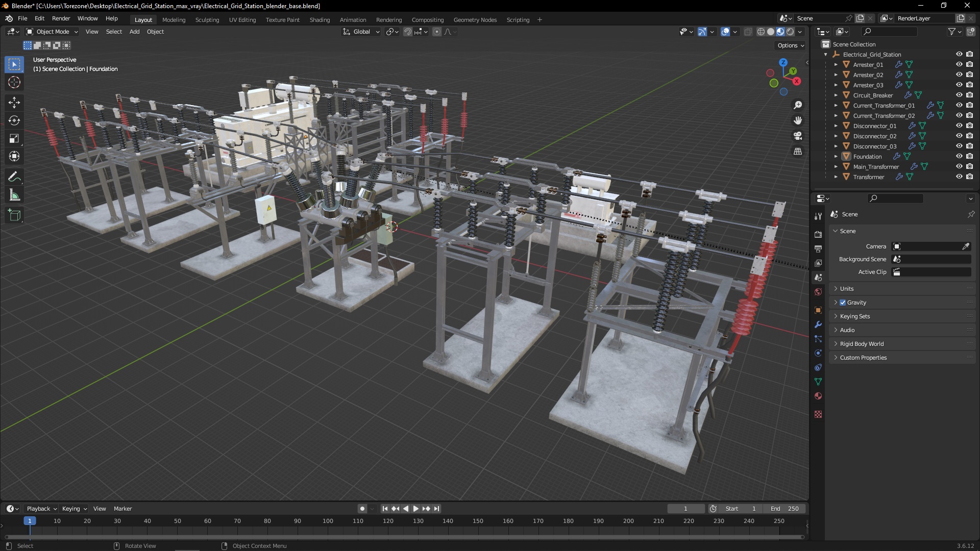980x551 pixels.
Task: Toggle proportional editing in header
Action: coord(437,32)
